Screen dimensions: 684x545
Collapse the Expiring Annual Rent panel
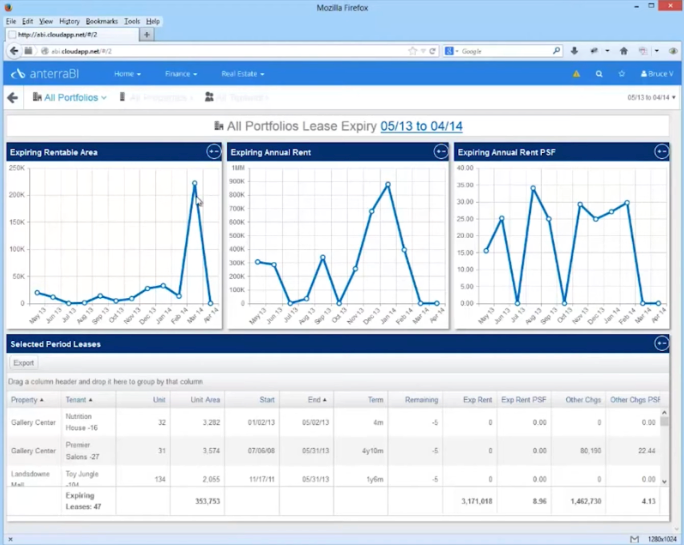coord(440,152)
